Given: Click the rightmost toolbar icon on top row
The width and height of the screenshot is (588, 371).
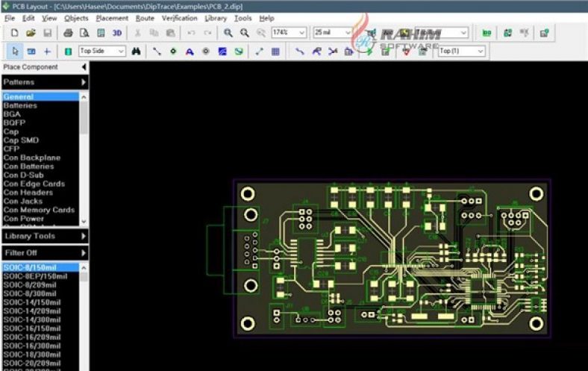Looking at the screenshot, I should 545,33.
